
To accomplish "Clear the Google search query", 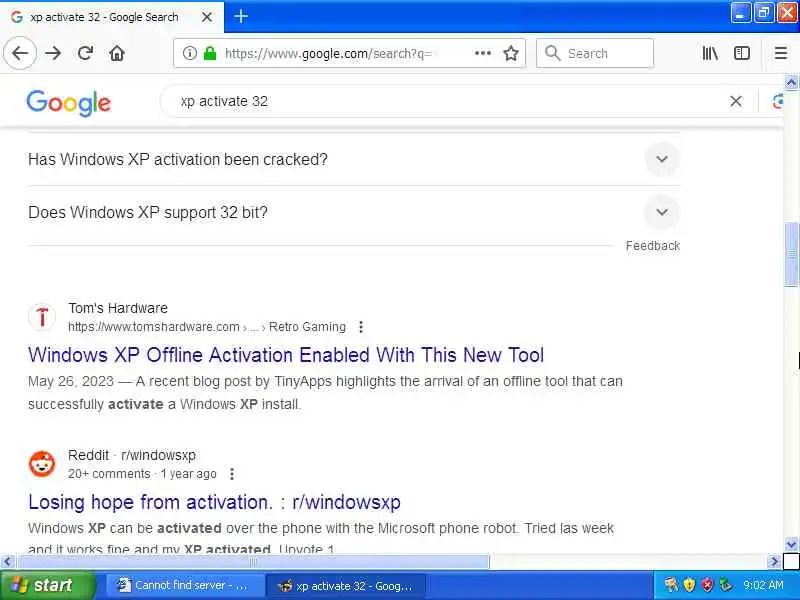I will (735, 101).
